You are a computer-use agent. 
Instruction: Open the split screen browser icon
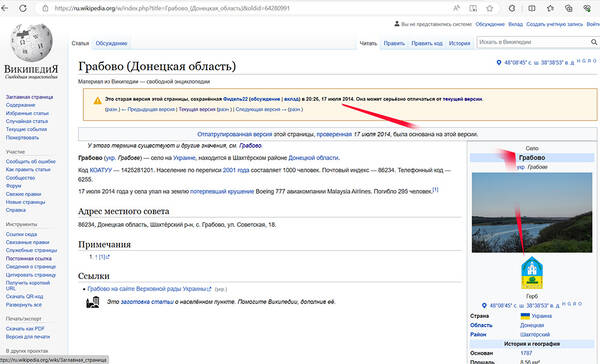[532, 8]
